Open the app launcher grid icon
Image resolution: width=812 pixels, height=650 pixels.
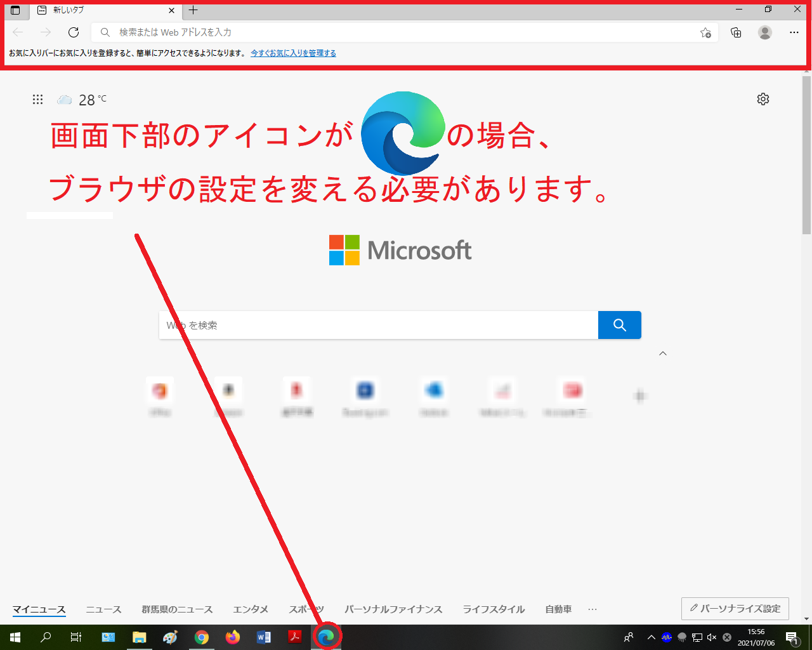pyautogui.click(x=37, y=99)
